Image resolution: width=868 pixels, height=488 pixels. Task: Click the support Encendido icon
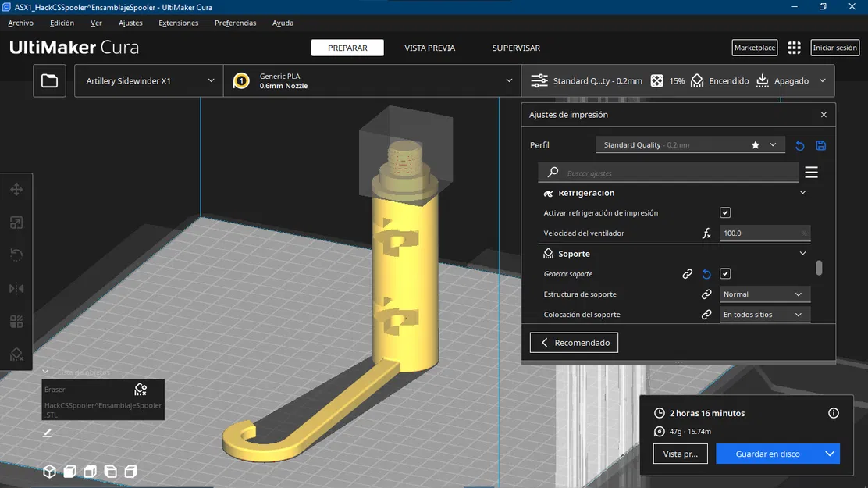pos(697,81)
